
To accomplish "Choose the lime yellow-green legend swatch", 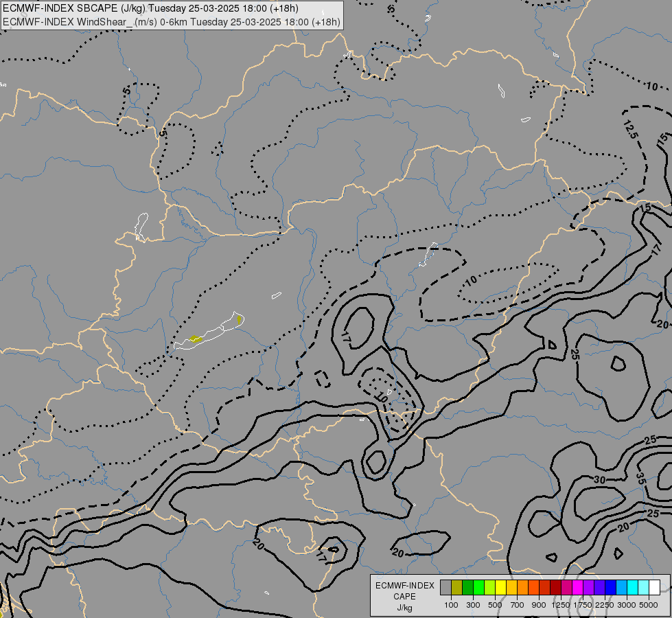I will point(489,588).
